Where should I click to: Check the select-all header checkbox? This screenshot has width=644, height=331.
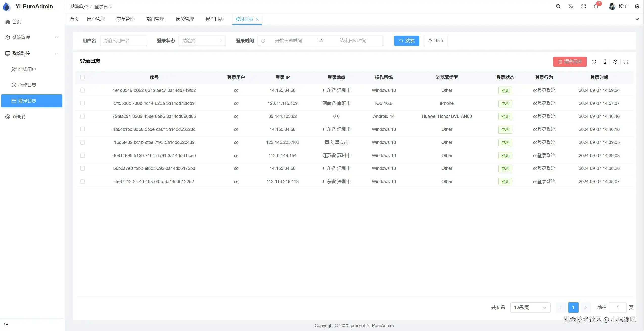[82, 77]
